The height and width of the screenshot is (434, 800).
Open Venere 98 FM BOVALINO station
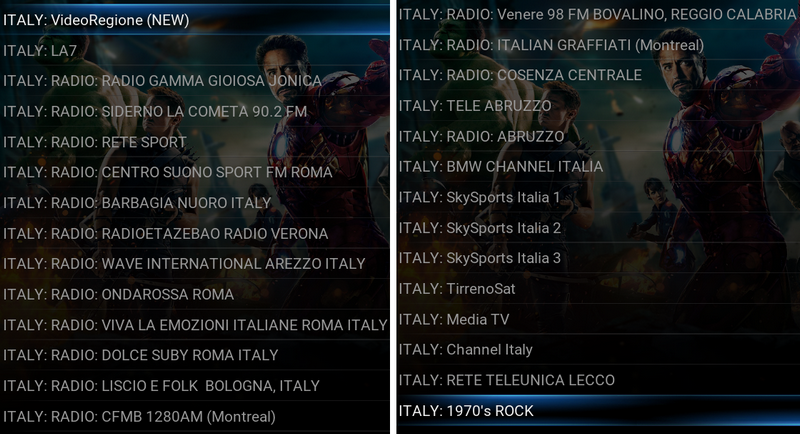pyautogui.click(x=598, y=14)
